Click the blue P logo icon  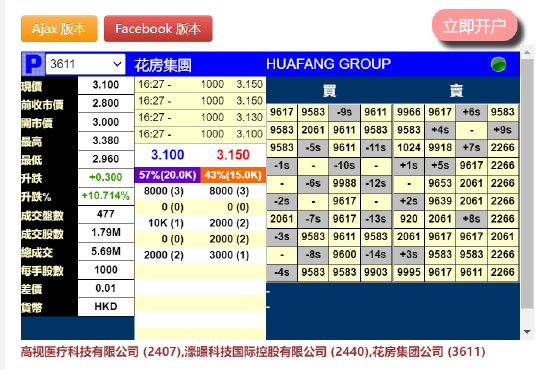click(x=33, y=64)
